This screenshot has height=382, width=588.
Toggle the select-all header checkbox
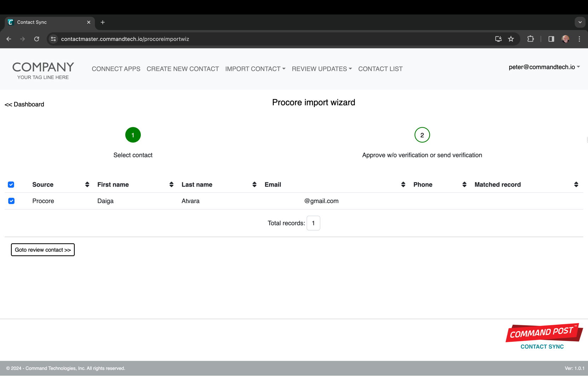11,185
